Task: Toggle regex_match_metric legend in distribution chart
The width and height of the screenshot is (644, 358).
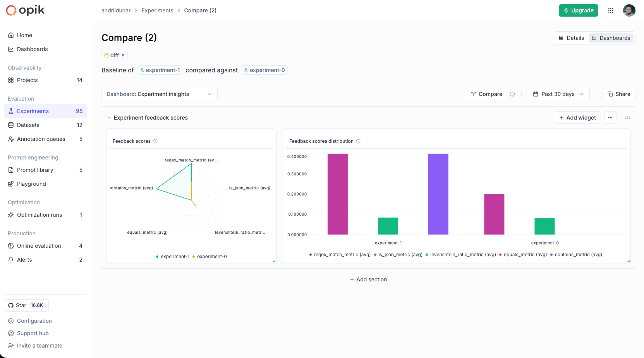Action: [340, 255]
